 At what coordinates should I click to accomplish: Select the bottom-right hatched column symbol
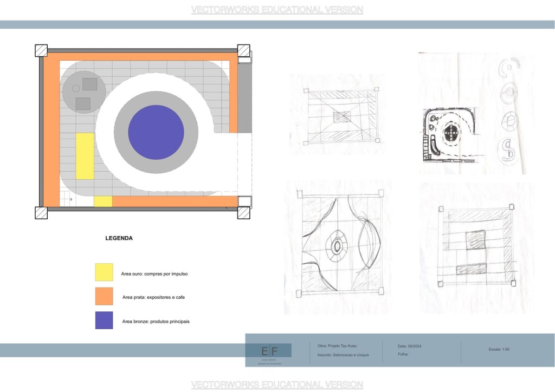click(x=243, y=213)
